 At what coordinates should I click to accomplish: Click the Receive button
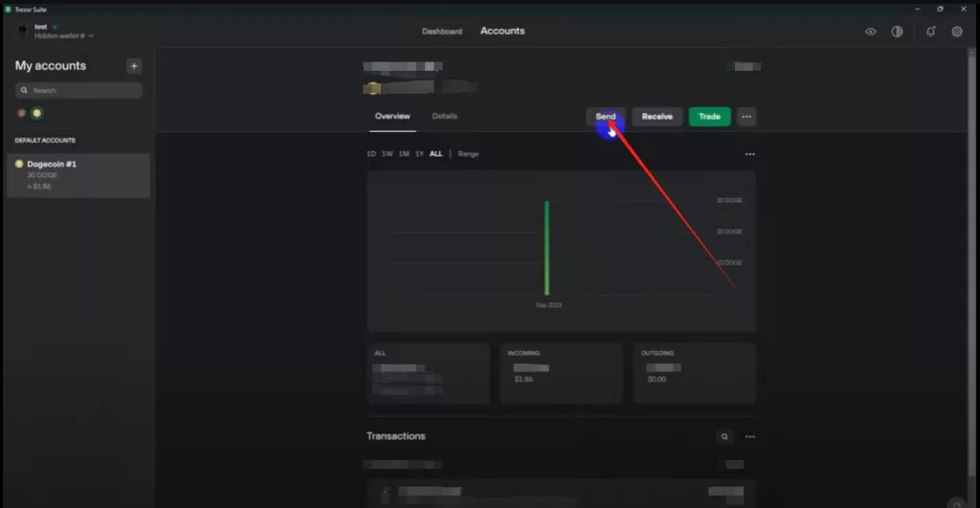tap(657, 116)
